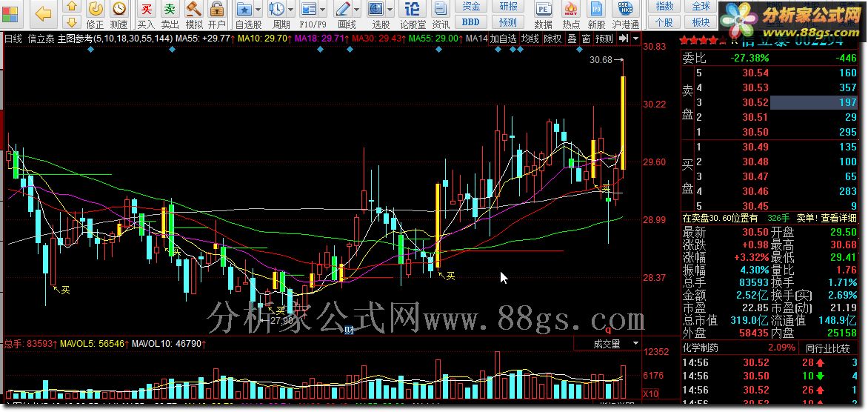The height and width of the screenshot is (412, 868).
Task: Toggle 叠 overlay mode on chart
Action: [572, 39]
